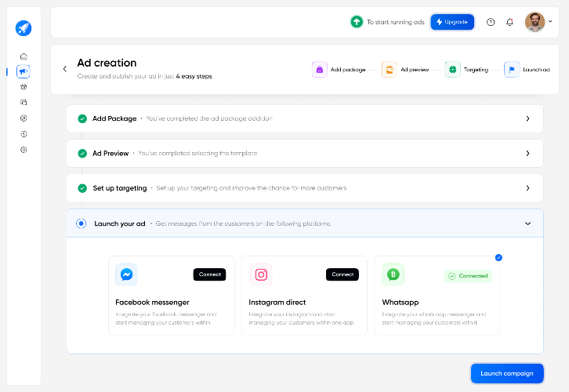This screenshot has width=569, height=392.
Task: Click the blue flag Launch ad icon
Action: point(512,69)
